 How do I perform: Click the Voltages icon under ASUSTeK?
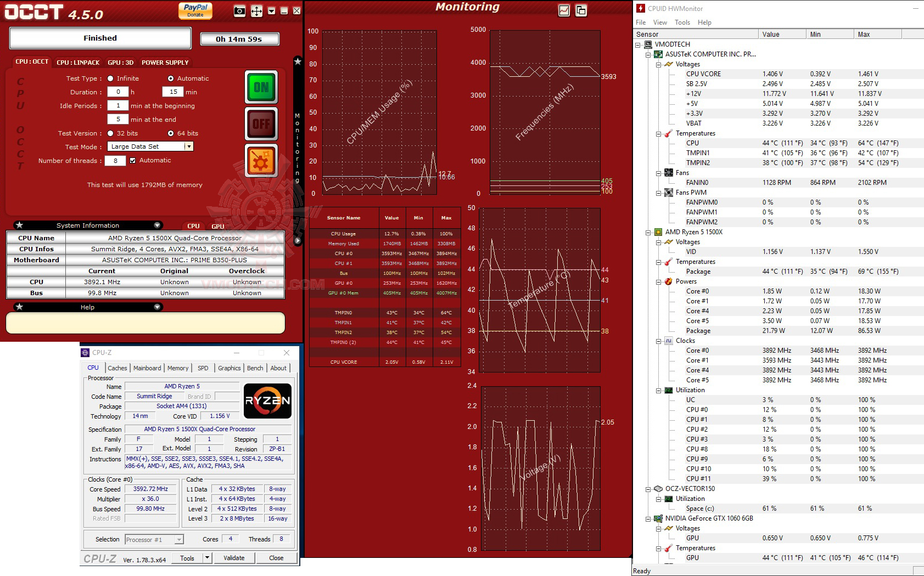pyautogui.click(x=668, y=64)
